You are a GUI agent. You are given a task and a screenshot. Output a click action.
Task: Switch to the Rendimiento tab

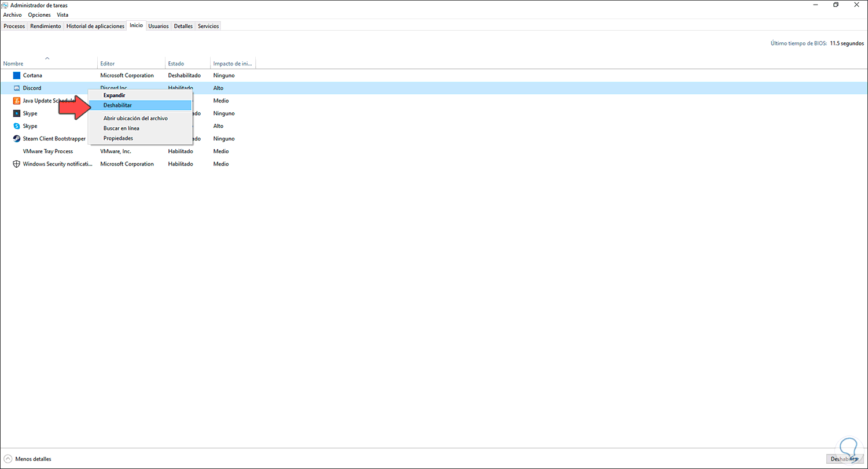(x=46, y=26)
